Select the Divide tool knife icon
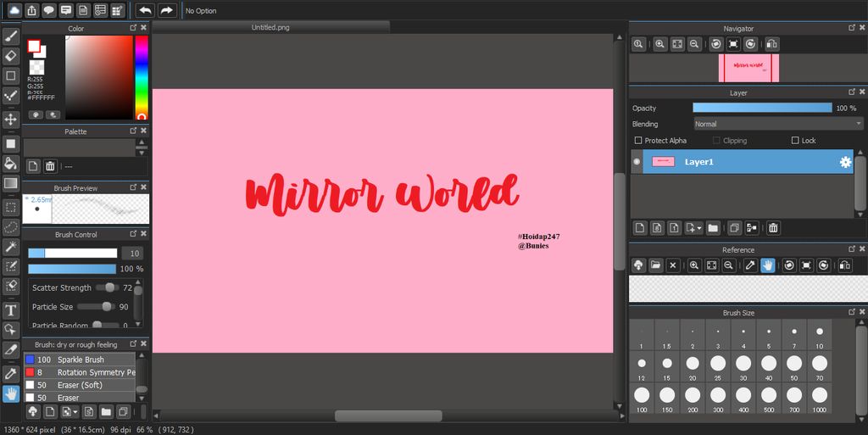Screen dimensions: 868x435 10,349
